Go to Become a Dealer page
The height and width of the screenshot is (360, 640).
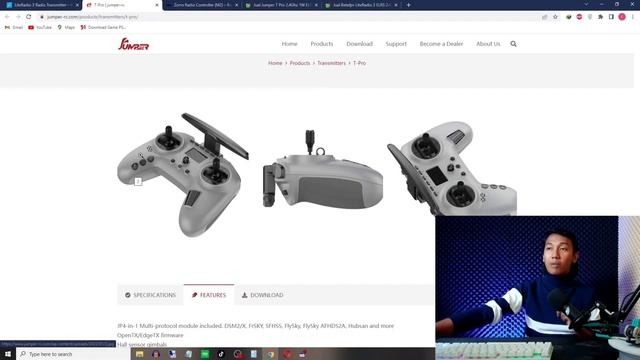tap(441, 44)
